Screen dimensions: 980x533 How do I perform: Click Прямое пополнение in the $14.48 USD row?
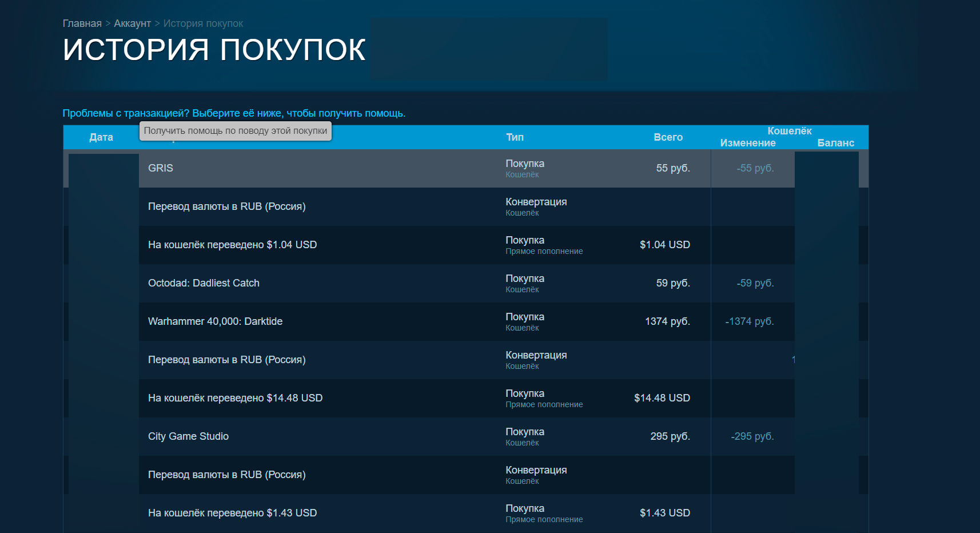click(544, 404)
